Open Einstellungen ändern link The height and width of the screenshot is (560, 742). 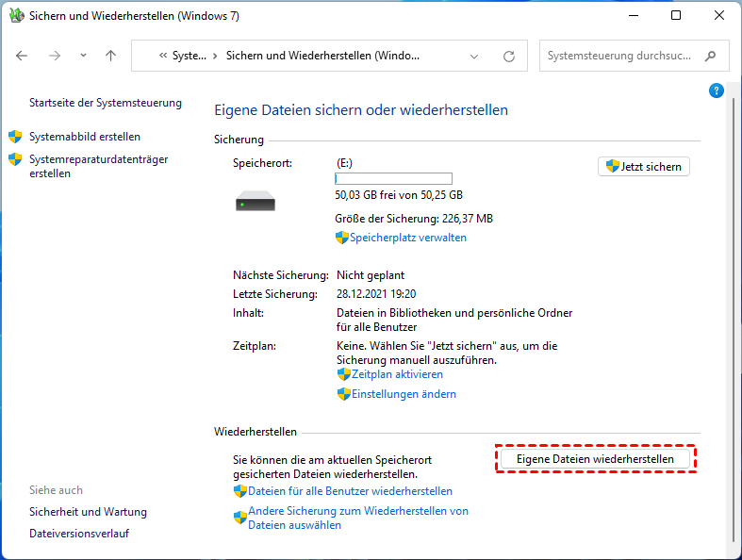click(x=404, y=394)
